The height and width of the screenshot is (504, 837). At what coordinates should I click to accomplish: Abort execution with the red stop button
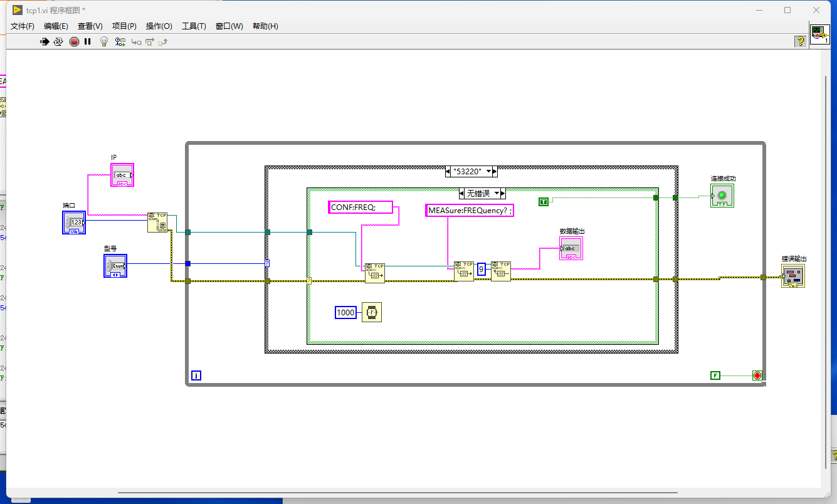74,42
